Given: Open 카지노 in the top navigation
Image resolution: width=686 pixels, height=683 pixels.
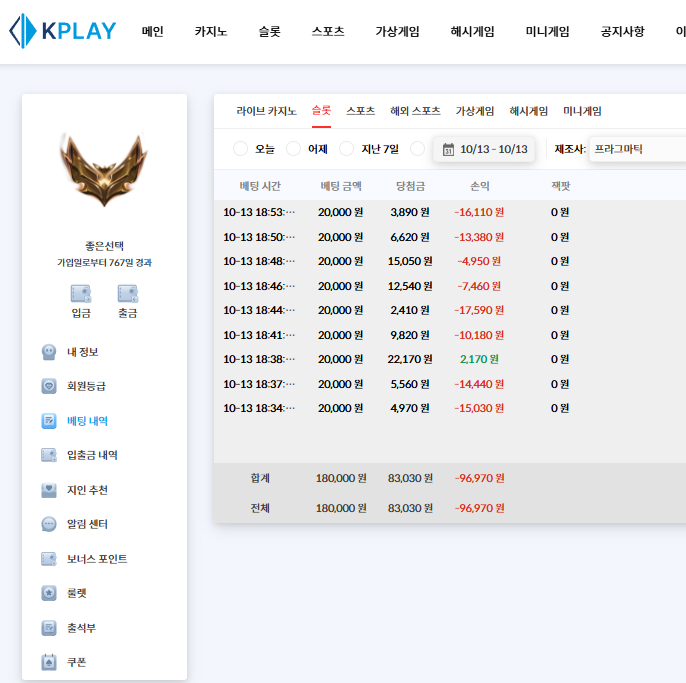Looking at the screenshot, I should (211, 31).
